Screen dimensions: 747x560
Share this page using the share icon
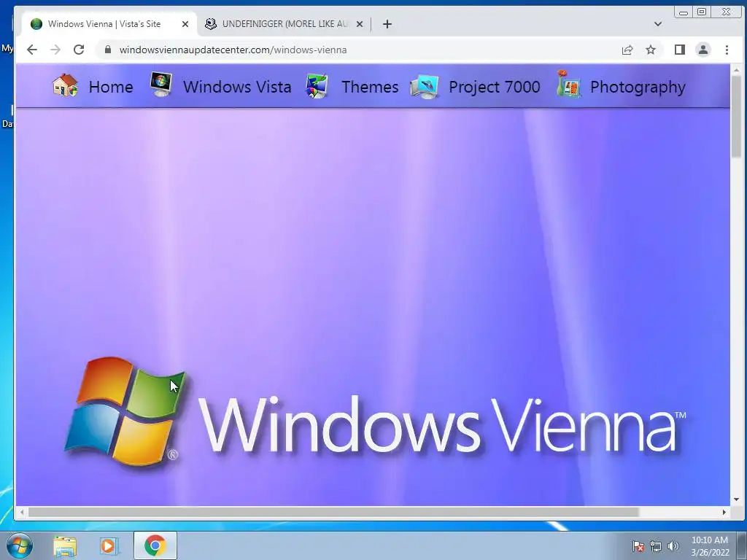(x=627, y=50)
